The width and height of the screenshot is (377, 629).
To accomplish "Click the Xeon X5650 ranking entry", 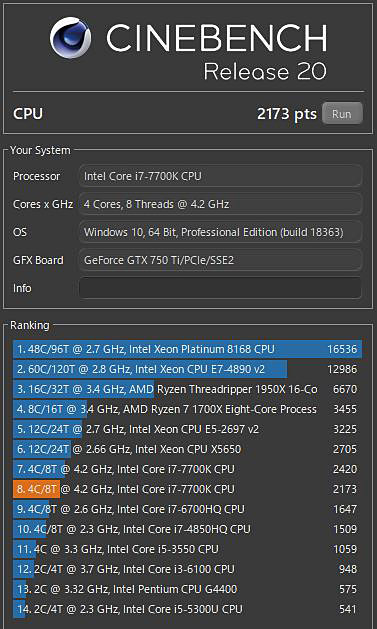I will point(187,449).
